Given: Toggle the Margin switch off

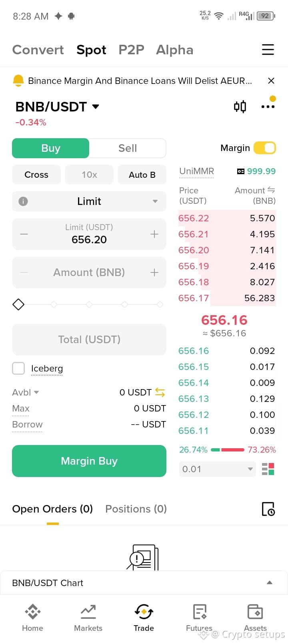Looking at the screenshot, I should click(x=265, y=148).
